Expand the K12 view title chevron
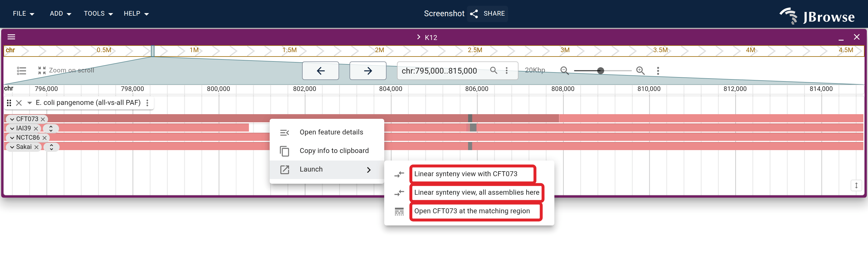The height and width of the screenshot is (255, 868). (418, 37)
